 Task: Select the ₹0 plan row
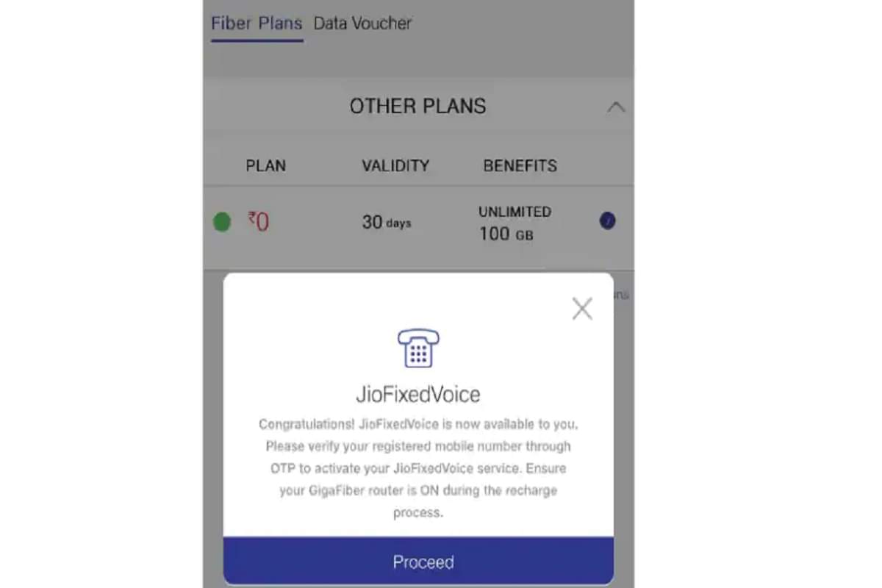click(x=417, y=222)
